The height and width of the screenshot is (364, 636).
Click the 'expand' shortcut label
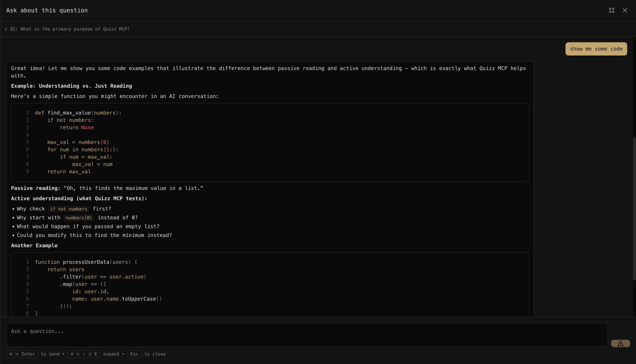point(111,354)
